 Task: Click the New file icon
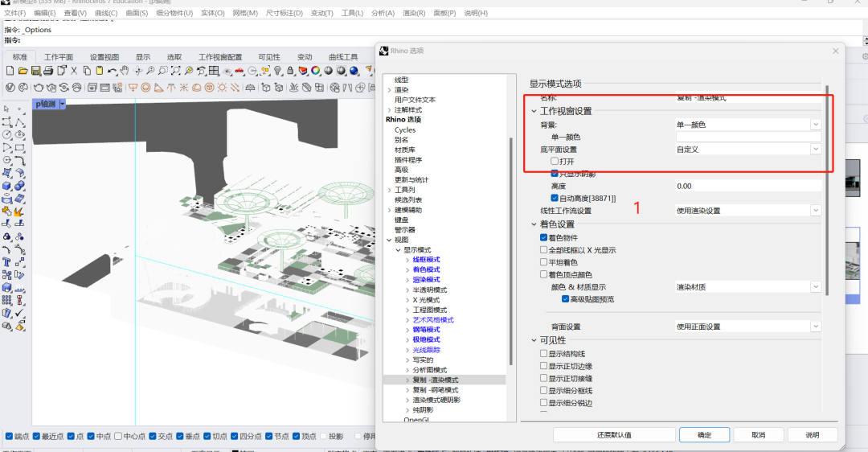[10, 71]
